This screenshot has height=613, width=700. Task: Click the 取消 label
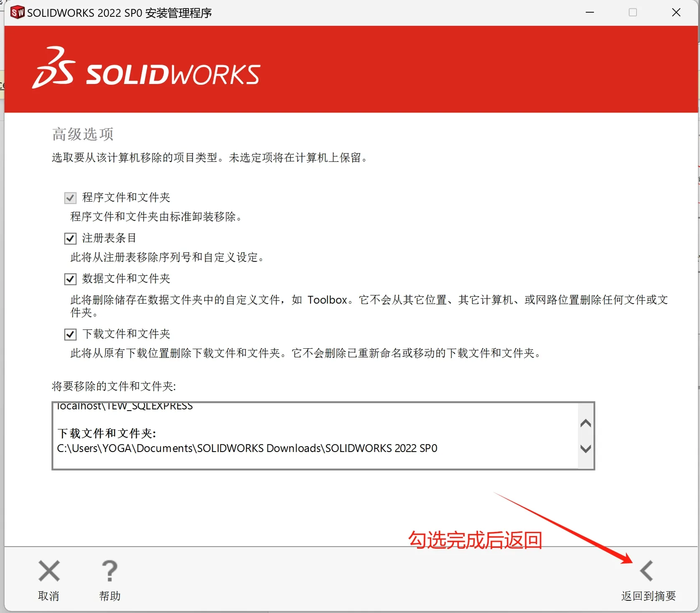pos(48,596)
